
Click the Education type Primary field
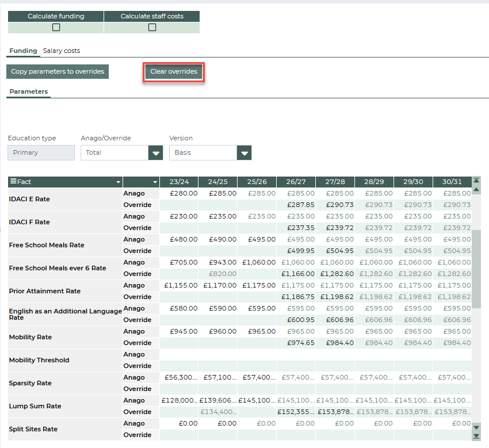pyautogui.click(x=41, y=152)
